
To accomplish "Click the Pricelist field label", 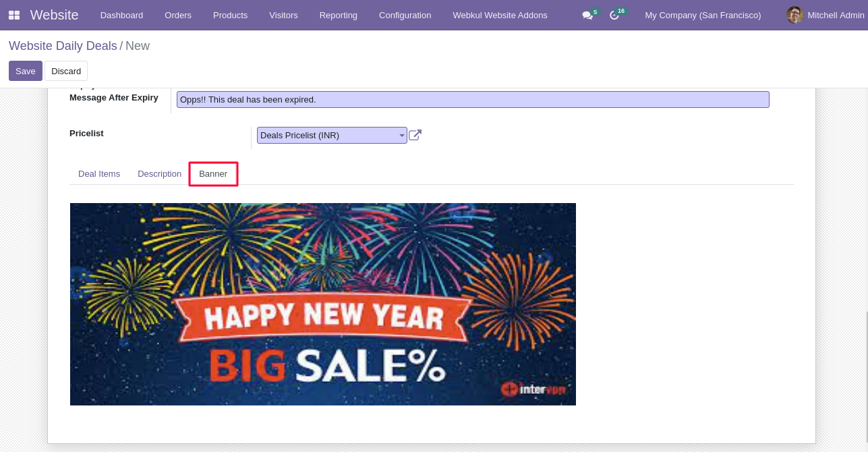I will 86,134.
